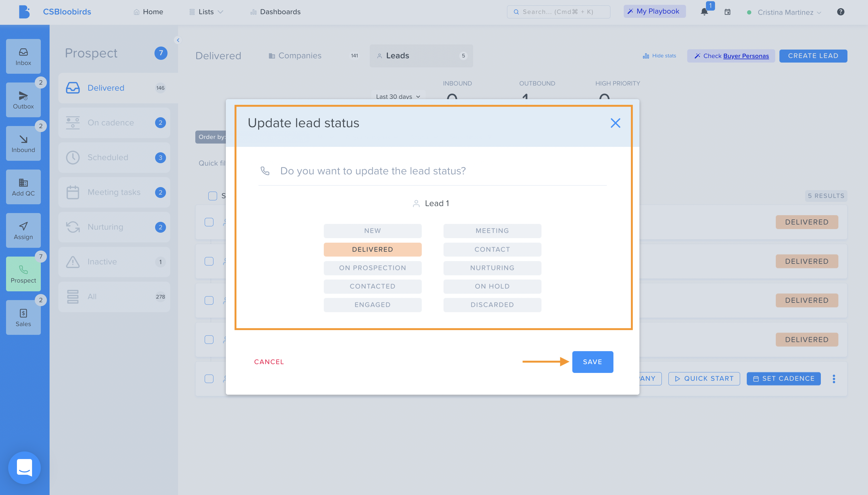Viewport: 868px width, 495px height.
Task: Select the NURTURING status option
Action: (492, 268)
